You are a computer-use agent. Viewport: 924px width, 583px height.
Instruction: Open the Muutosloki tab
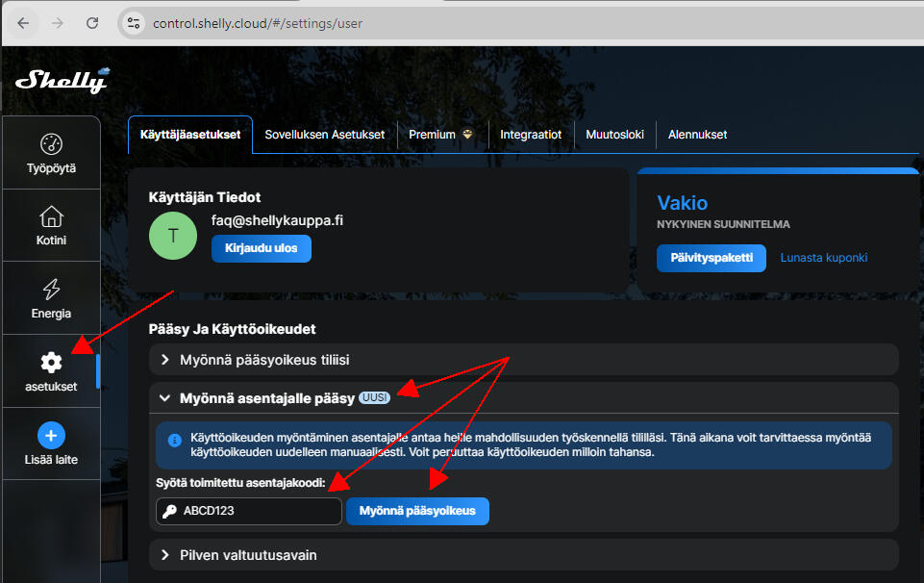614,135
